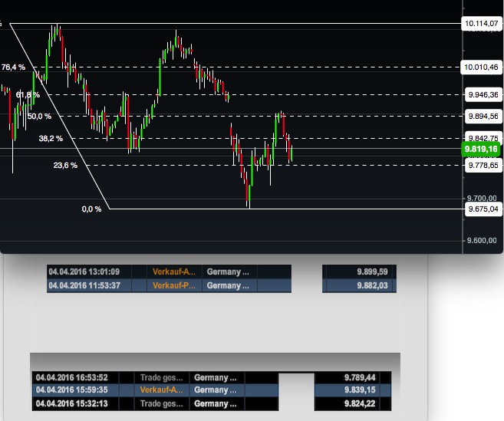Select the 50,0 % Fibonacci level label
The width and height of the screenshot is (504, 421).
pos(39,117)
